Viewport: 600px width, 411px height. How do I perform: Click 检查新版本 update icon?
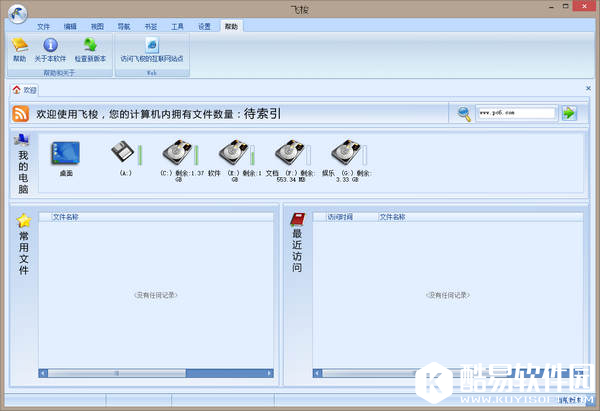[90, 45]
